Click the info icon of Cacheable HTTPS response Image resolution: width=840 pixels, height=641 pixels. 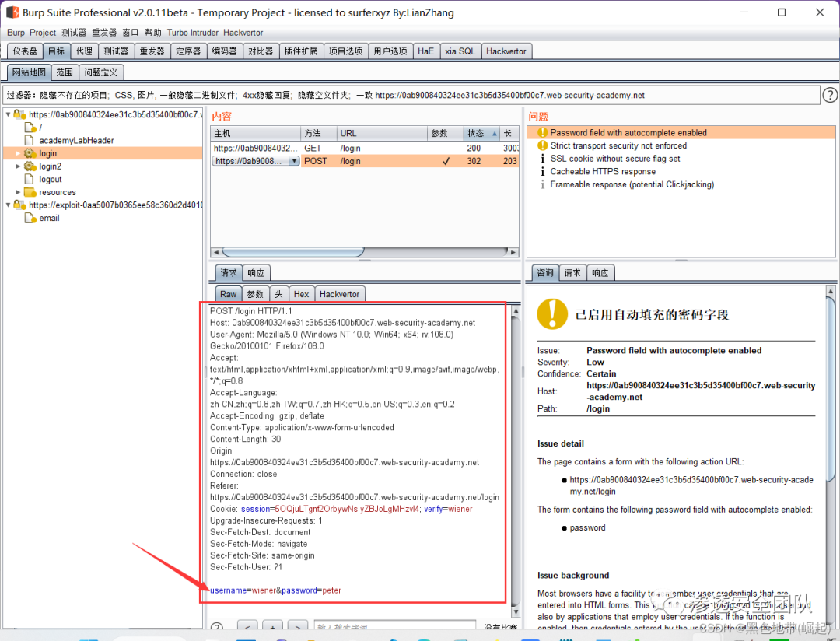point(542,171)
